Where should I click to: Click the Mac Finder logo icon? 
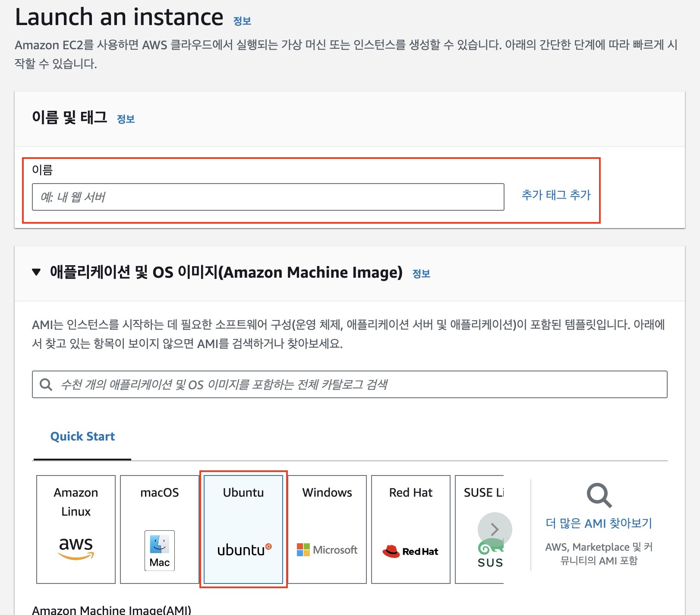click(x=159, y=551)
